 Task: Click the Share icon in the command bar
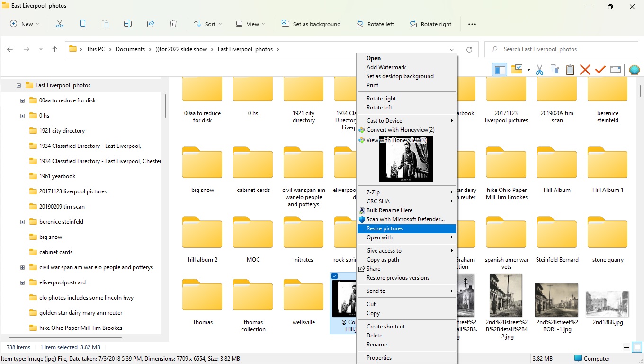tap(151, 24)
